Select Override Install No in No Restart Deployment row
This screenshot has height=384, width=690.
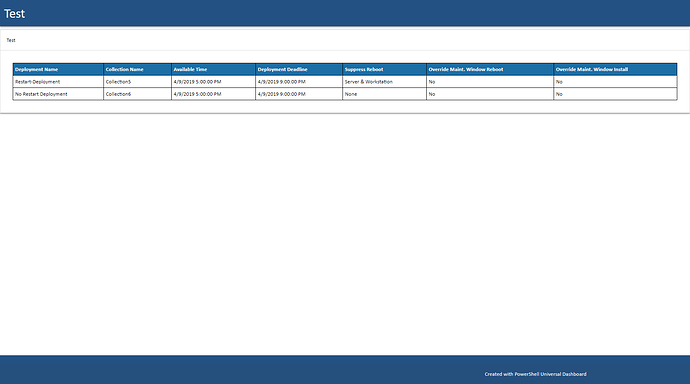(x=615, y=94)
